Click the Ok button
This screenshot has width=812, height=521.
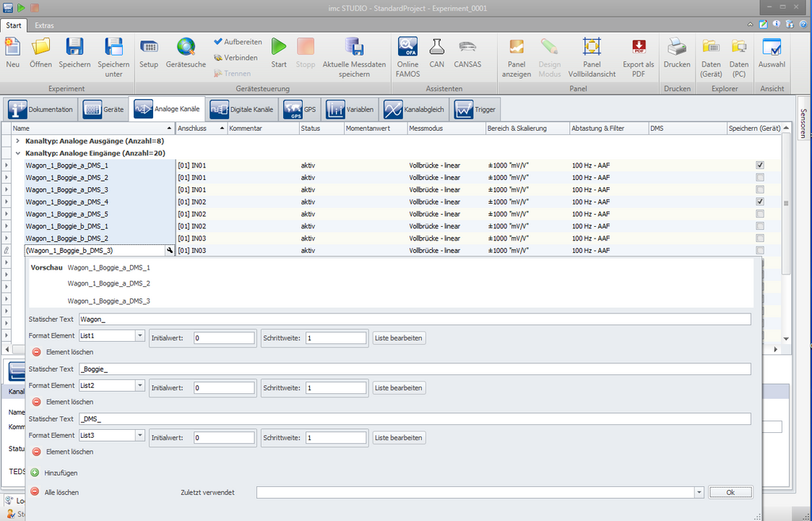(x=730, y=492)
